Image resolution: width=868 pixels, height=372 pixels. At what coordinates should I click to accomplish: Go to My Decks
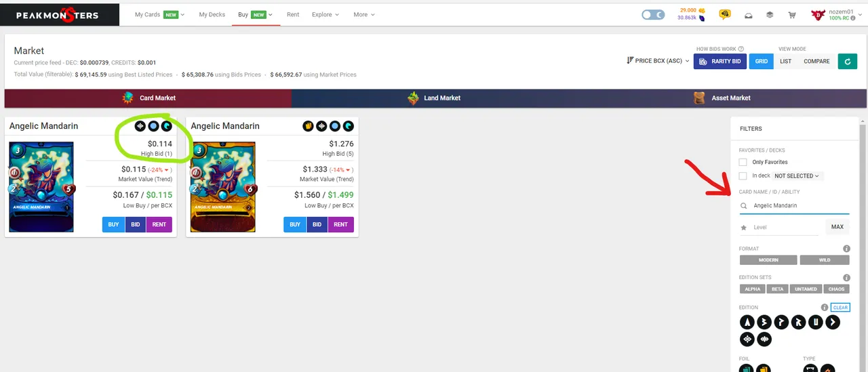[x=212, y=14]
